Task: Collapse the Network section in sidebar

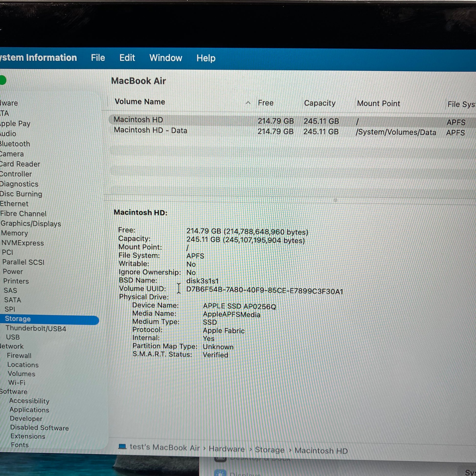Action: click(12, 346)
